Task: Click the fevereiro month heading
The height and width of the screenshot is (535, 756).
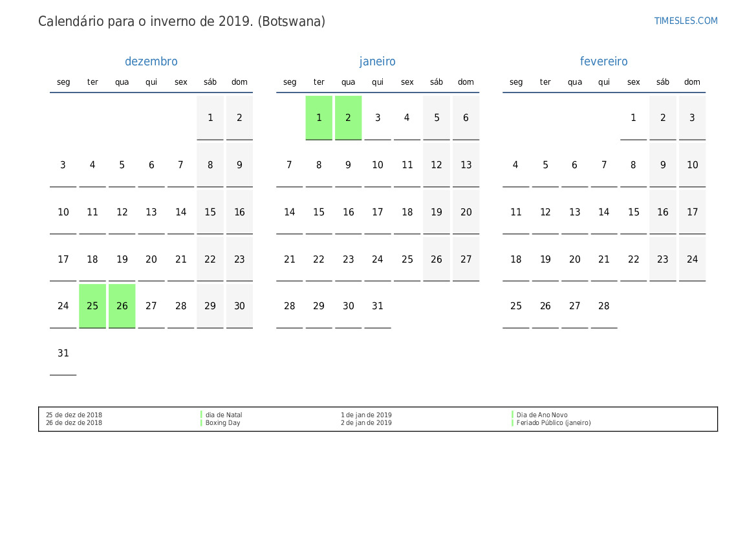Action: pyautogui.click(x=603, y=61)
